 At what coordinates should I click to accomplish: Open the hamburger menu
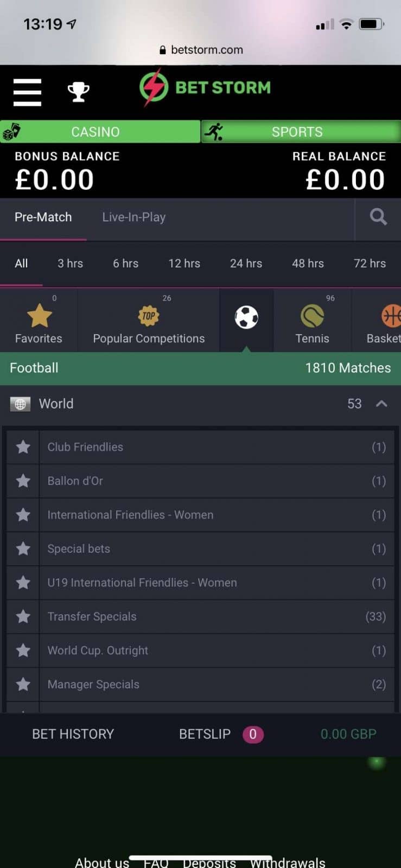tap(27, 92)
